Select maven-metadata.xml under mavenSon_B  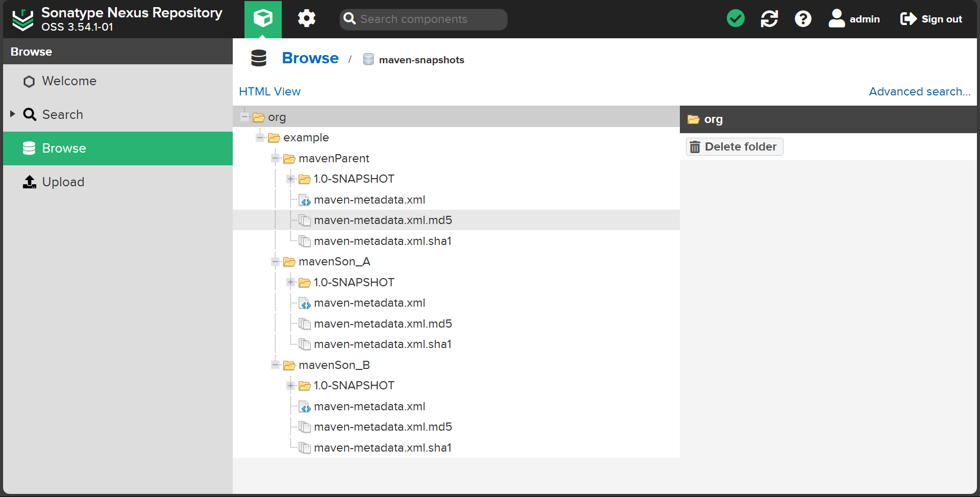pos(456,407)
